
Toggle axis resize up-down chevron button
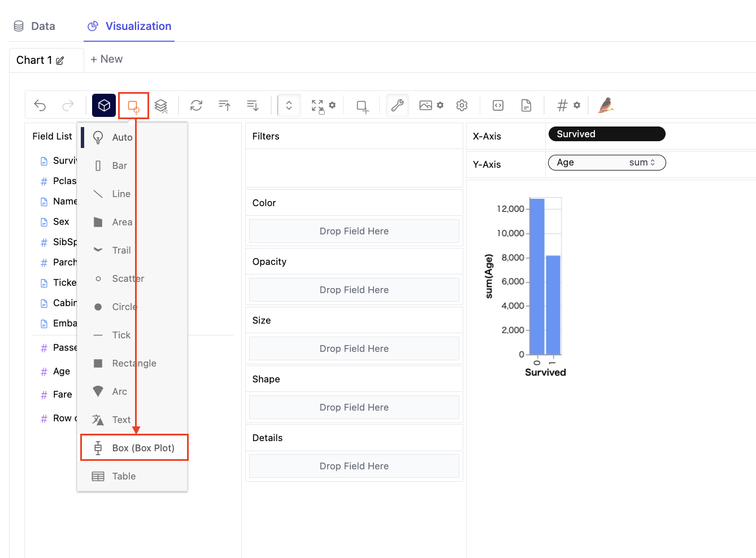point(289,106)
